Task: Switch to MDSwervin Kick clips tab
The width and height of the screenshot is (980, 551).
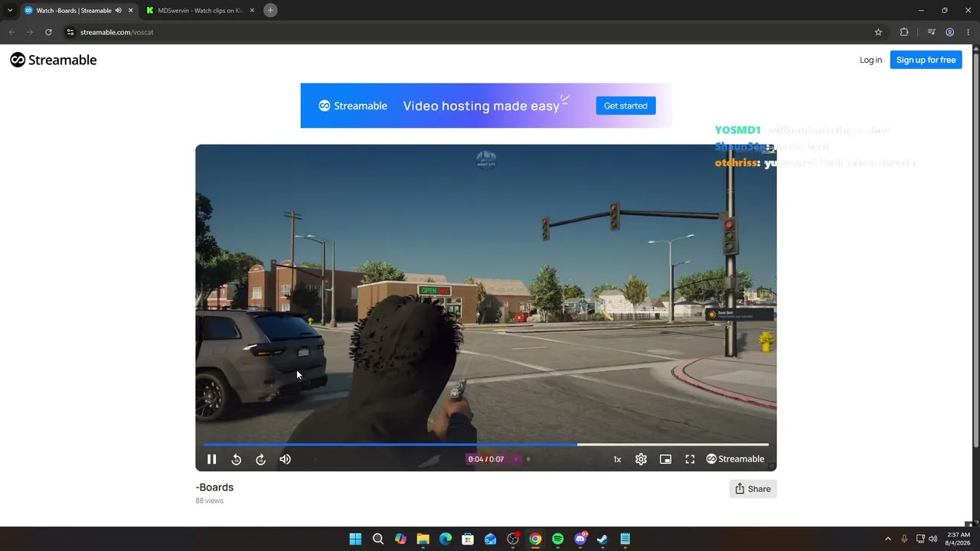Action: pos(199,11)
